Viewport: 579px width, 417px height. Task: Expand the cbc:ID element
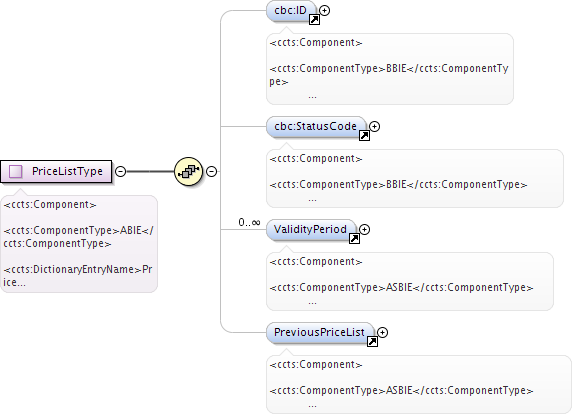click(x=325, y=11)
